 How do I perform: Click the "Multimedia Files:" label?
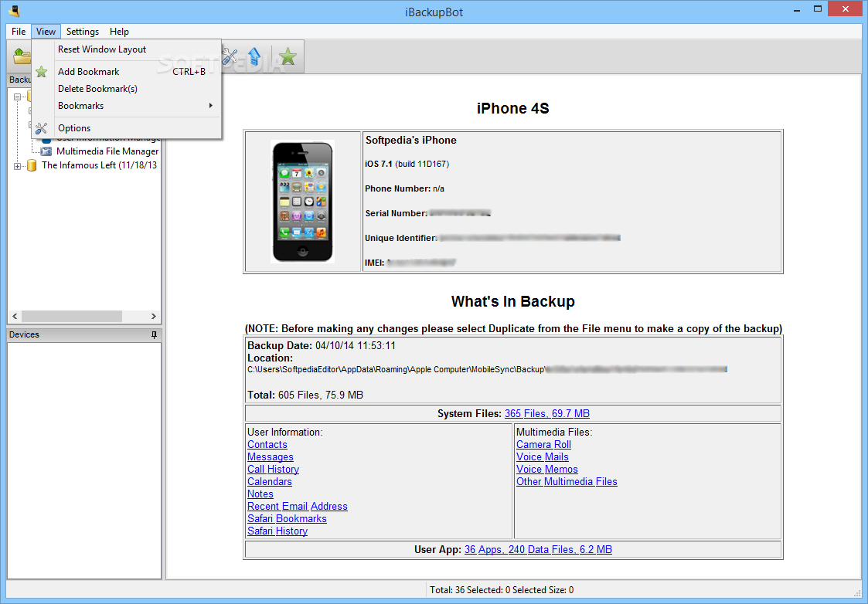point(554,432)
